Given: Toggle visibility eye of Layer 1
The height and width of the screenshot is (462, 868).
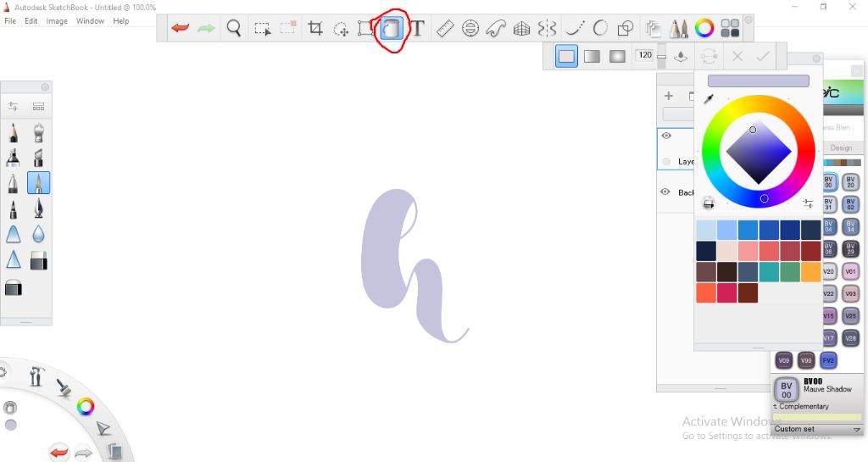Looking at the screenshot, I should 666,136.
